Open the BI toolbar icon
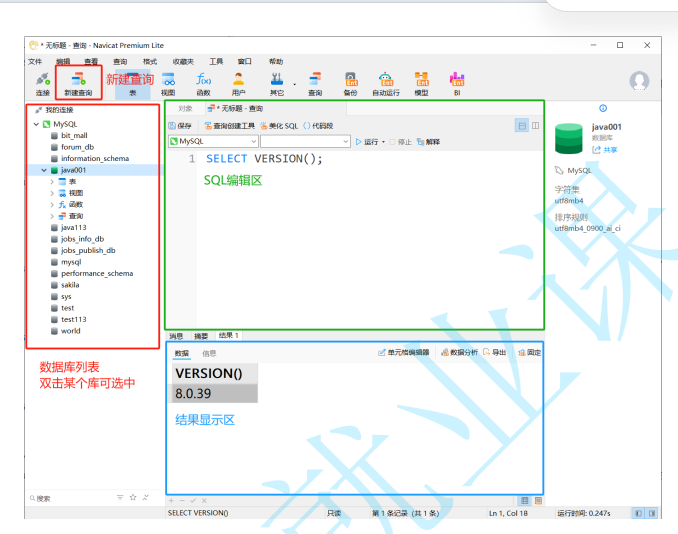The image size is (678, 534). pos(457,83)
